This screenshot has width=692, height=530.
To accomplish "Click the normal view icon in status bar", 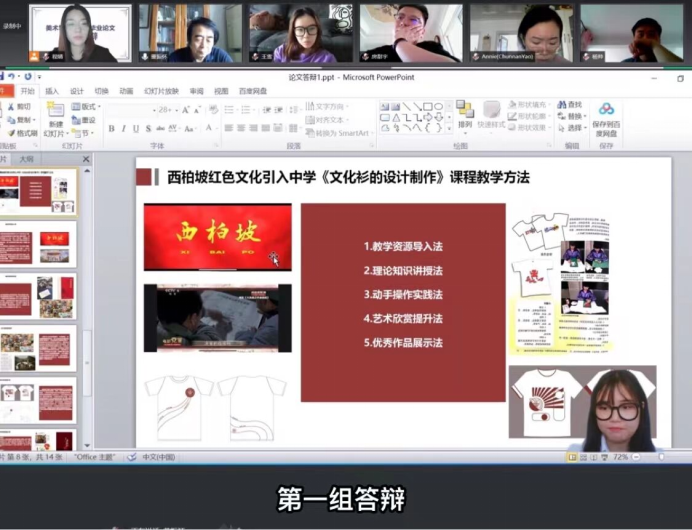I will coord(572,457).
